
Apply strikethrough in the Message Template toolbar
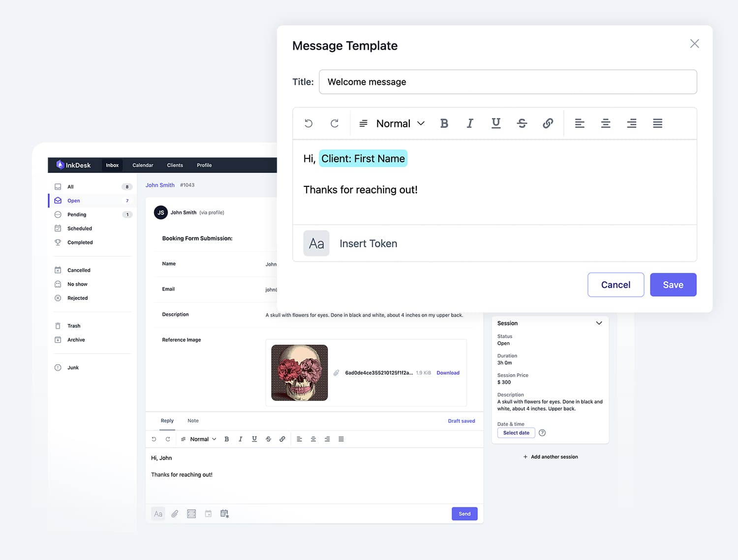tap(522, 123)
